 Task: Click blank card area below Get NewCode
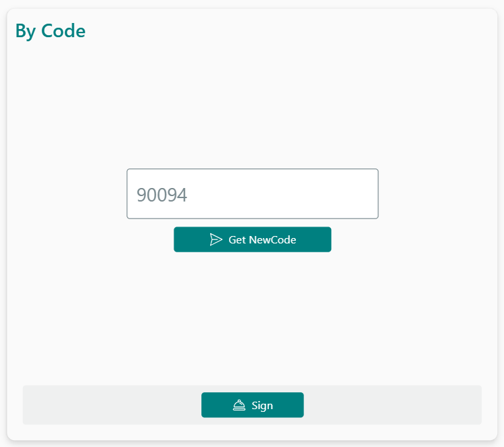(x=252, y=311)
